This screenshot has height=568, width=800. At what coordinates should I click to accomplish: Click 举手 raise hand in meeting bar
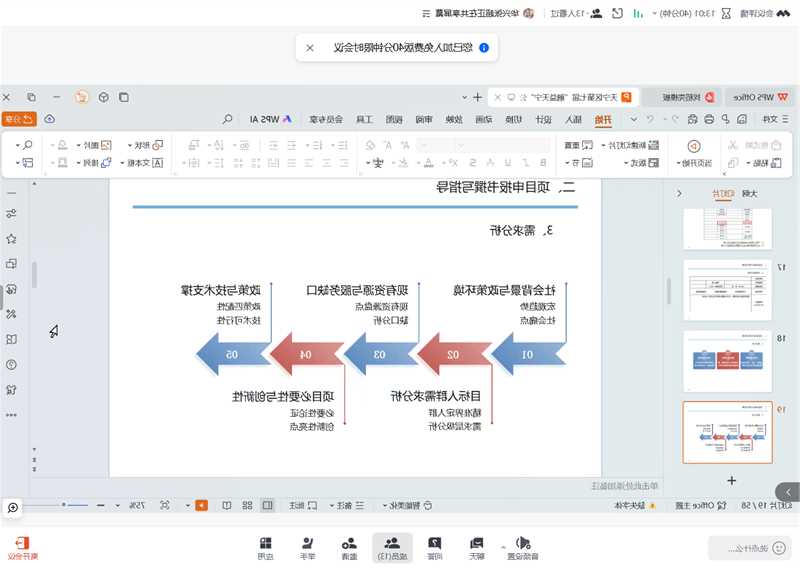coord(307,548)
